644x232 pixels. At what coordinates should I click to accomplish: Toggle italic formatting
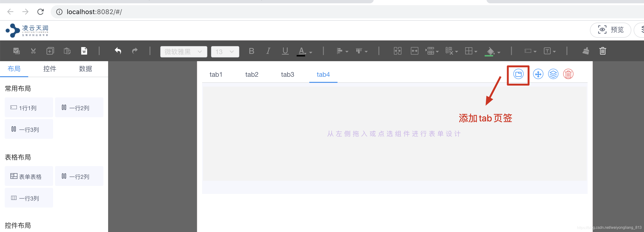point(268,51)
